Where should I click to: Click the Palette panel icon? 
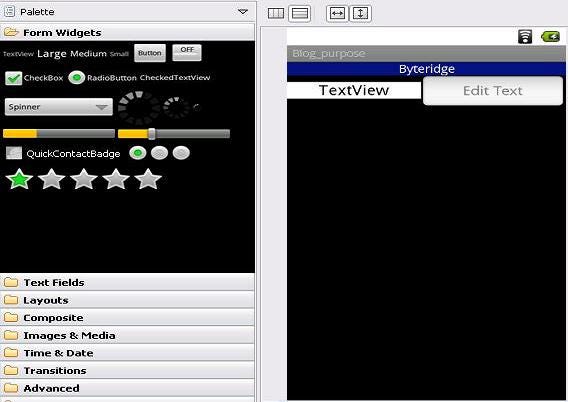(x=9, y=11)
